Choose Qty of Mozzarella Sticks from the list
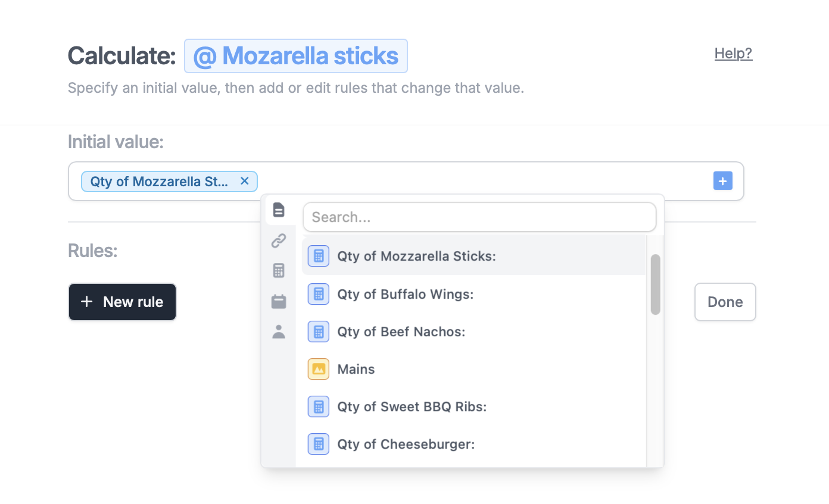The height and width of the screenshot is (504, 829). click(x=416, y=256)
